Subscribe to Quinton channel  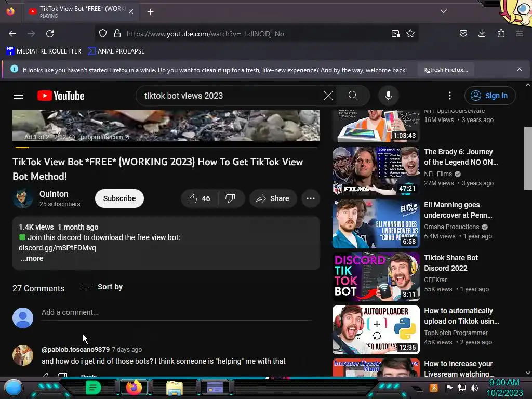(x=119, y=198)
